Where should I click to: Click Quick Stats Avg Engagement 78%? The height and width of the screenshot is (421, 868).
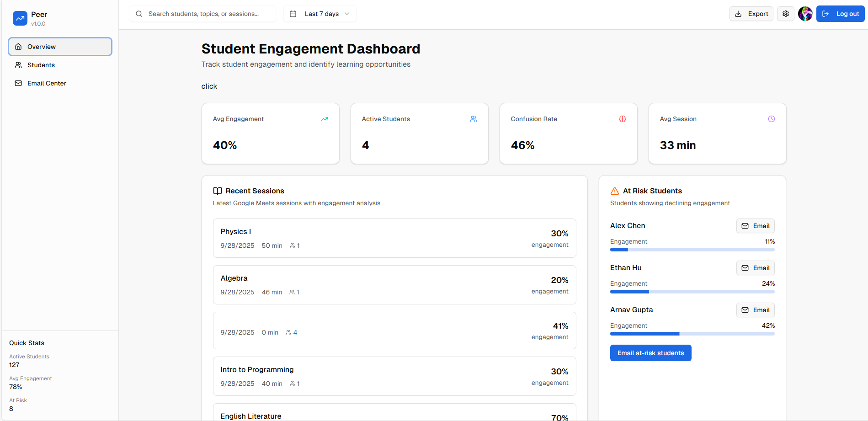16,387
